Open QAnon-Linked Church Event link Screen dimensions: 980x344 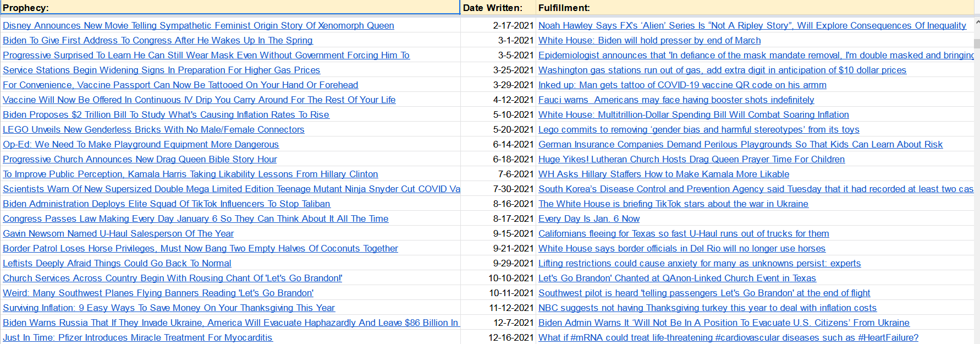pos(677,278)
